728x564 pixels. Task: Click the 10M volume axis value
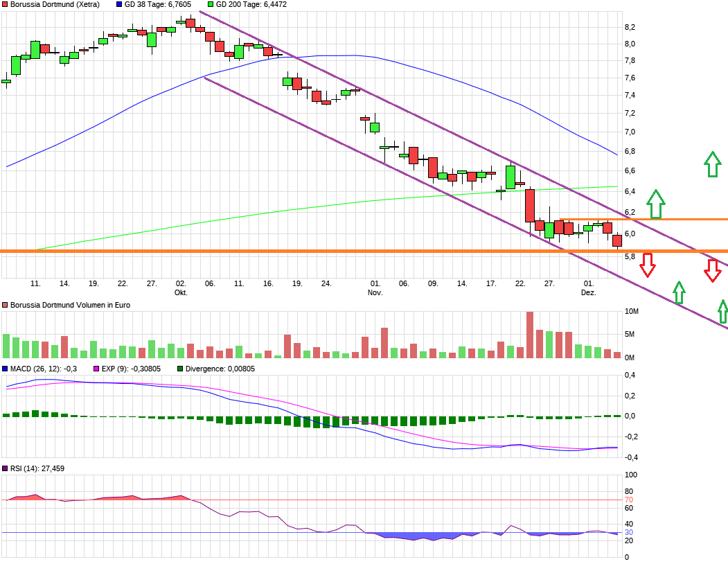632,311
